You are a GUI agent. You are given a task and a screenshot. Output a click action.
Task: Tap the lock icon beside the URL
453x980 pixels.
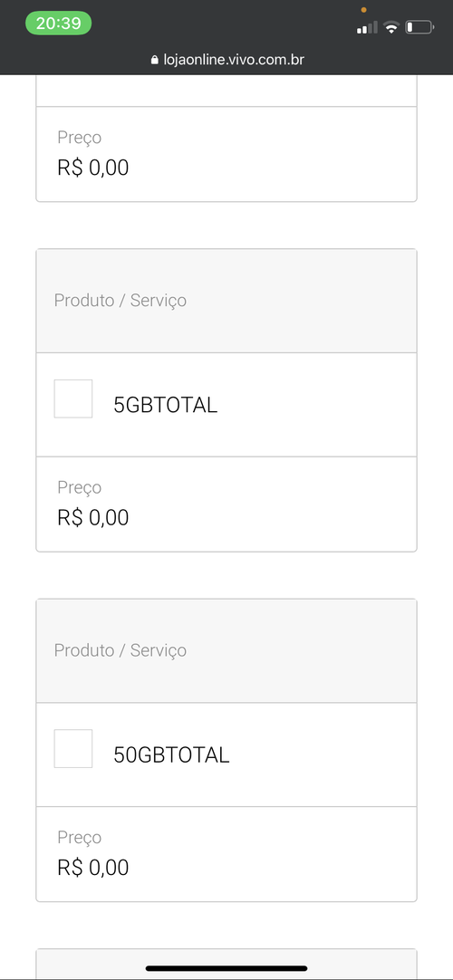(x=154, y=60)
